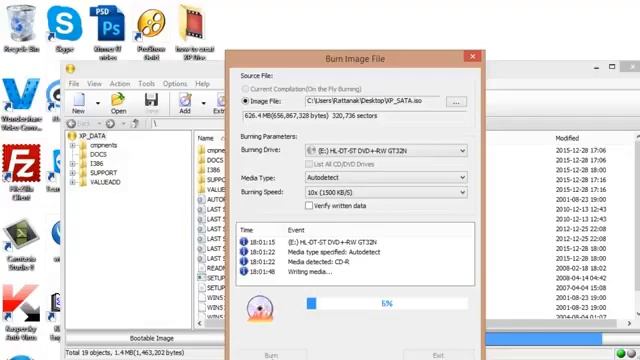This screenshot has height=360, width=640.
Task: Click the Exit button in dialog
Action: pos(438,355)
